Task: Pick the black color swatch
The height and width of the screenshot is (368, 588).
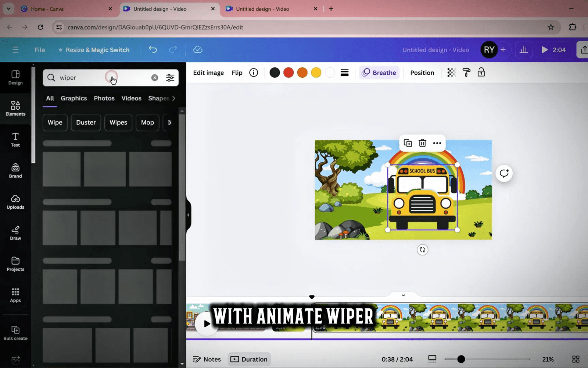Action: pyautogui.click(x=275, y=72)
